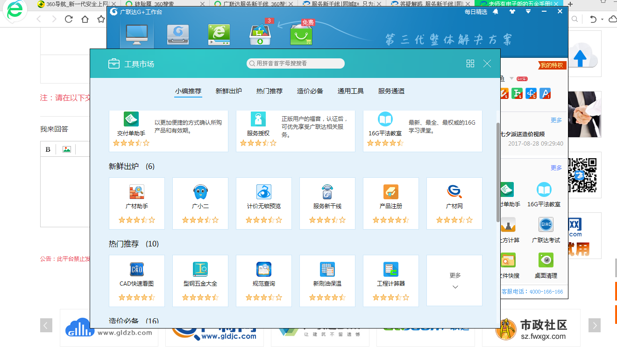Switch to 360导航 browser tab
This screenshot has height=364, width=617.
pyautogui.click(x=76, y=4)
